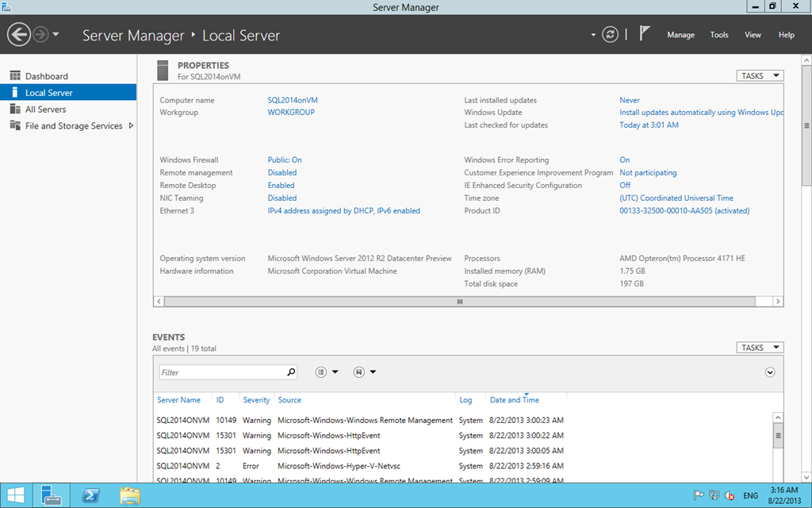Click left arrow of Properties horizontal scrollbar
The width and height of the screenshot is (812, 508).
click(x=159, y=301)
